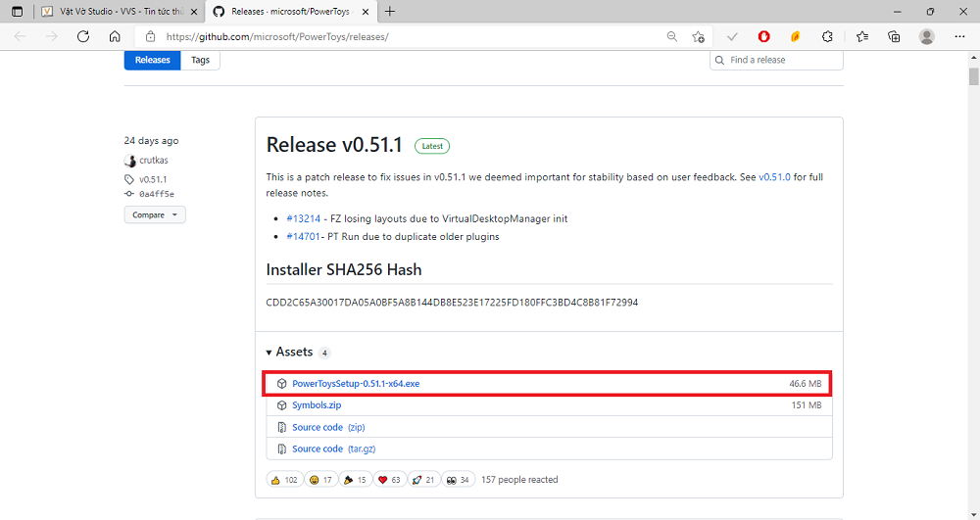Download Source code (zip)

(328, 428)
